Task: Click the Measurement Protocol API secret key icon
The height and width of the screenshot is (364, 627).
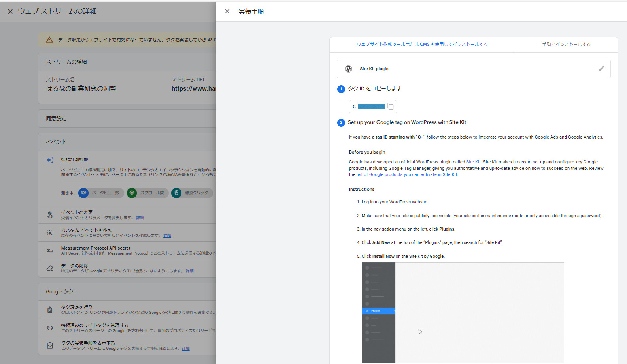Action: click(50, 250)
